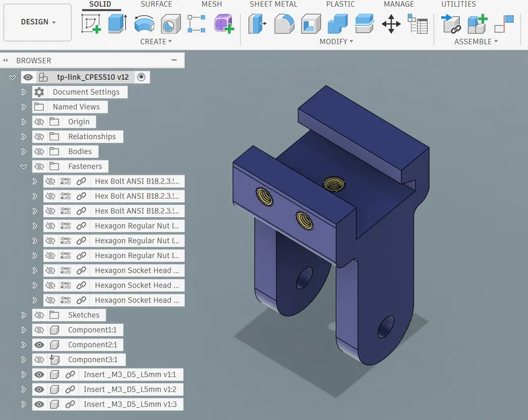The image size is (528, 420).
Task: Hide Insert _M3_D5_L5mm v1:3 with eye icon
Action: point(39,404)
